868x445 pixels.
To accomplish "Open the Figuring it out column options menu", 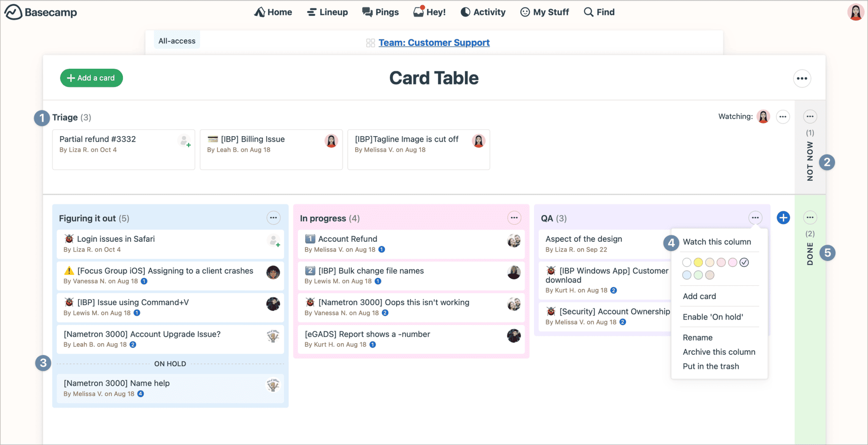I will coord(273,218).
